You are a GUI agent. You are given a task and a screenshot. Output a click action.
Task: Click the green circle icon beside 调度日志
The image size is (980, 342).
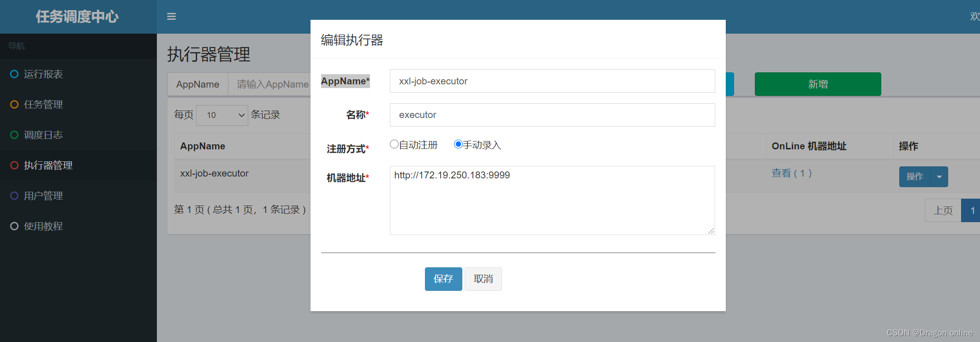click(14, 135)
